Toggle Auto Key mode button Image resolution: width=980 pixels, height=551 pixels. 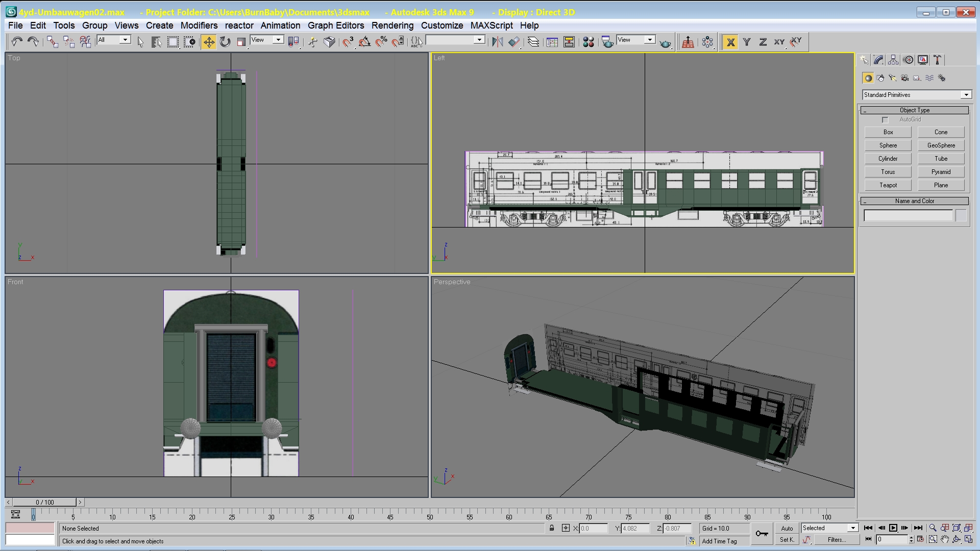[787, 528]
